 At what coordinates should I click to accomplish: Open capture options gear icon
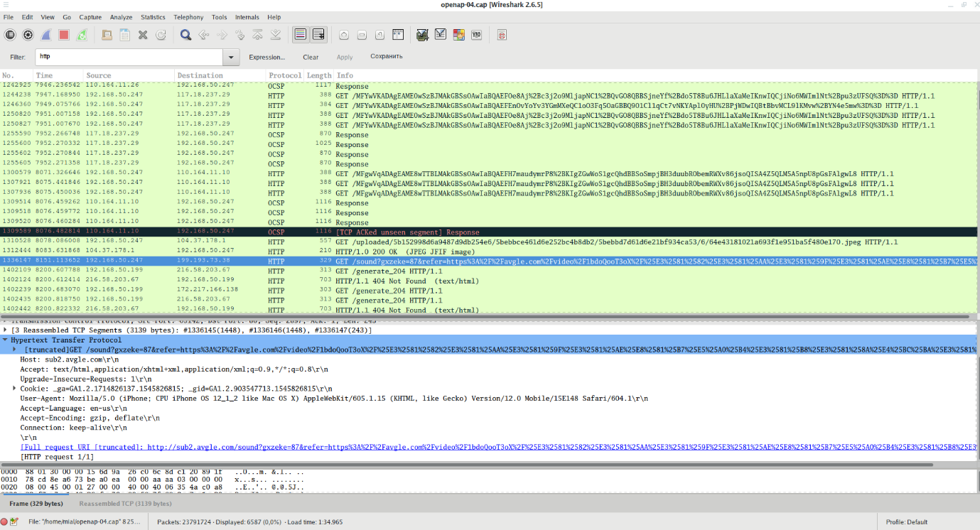pos(28,34)
